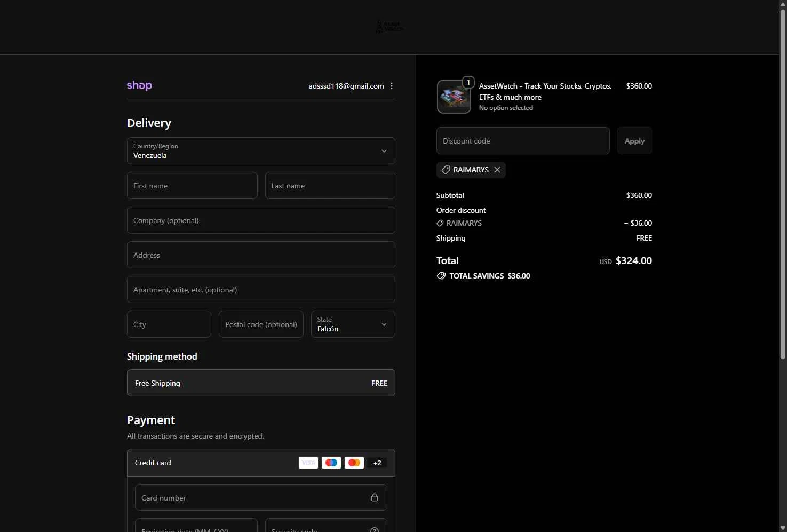
Task: Click the Postal code field
Action: [261, 324]
